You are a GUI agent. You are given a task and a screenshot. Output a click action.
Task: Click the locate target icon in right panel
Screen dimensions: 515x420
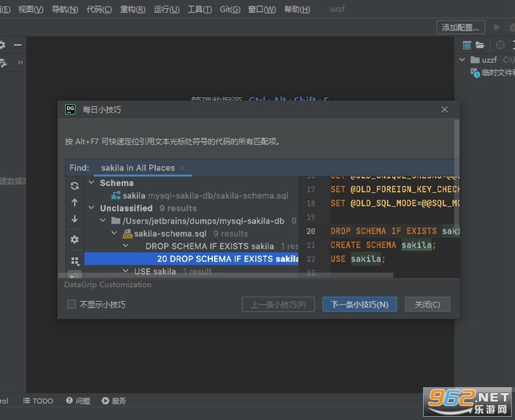[x=500, y=45]
